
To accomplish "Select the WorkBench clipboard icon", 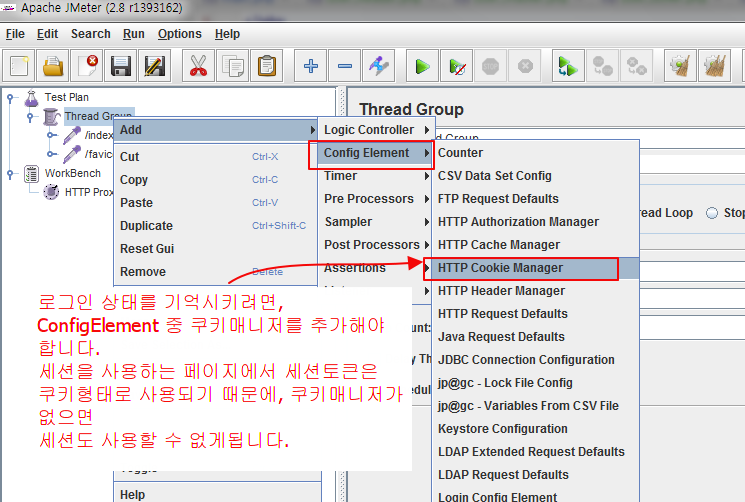I will (x=31, y=174).
